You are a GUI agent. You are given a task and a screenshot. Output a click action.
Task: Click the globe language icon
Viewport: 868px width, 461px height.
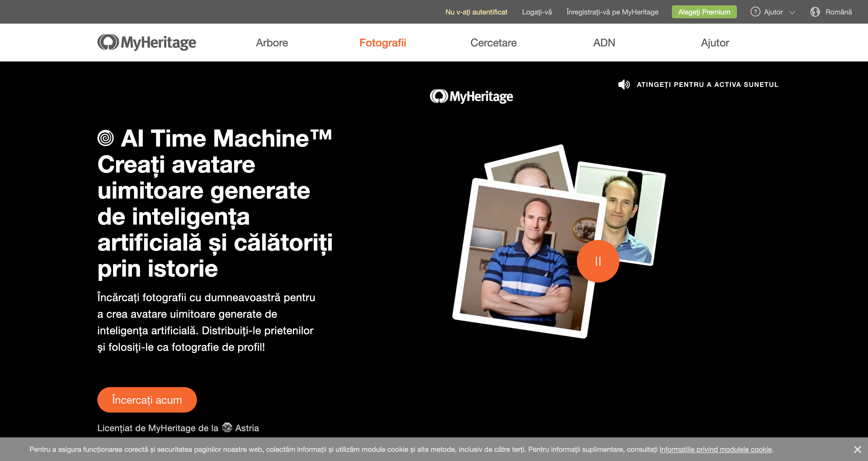click(815, 12)
